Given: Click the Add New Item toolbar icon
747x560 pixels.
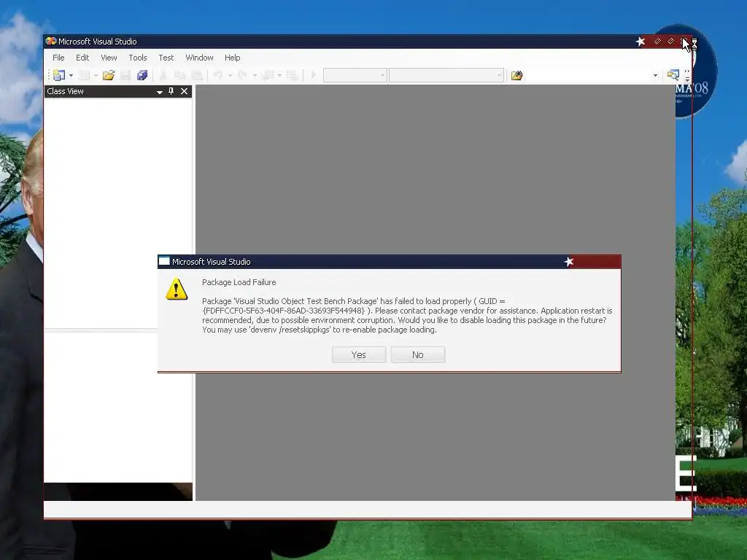Looking at the screenshot, I should (x=85, y=75).
